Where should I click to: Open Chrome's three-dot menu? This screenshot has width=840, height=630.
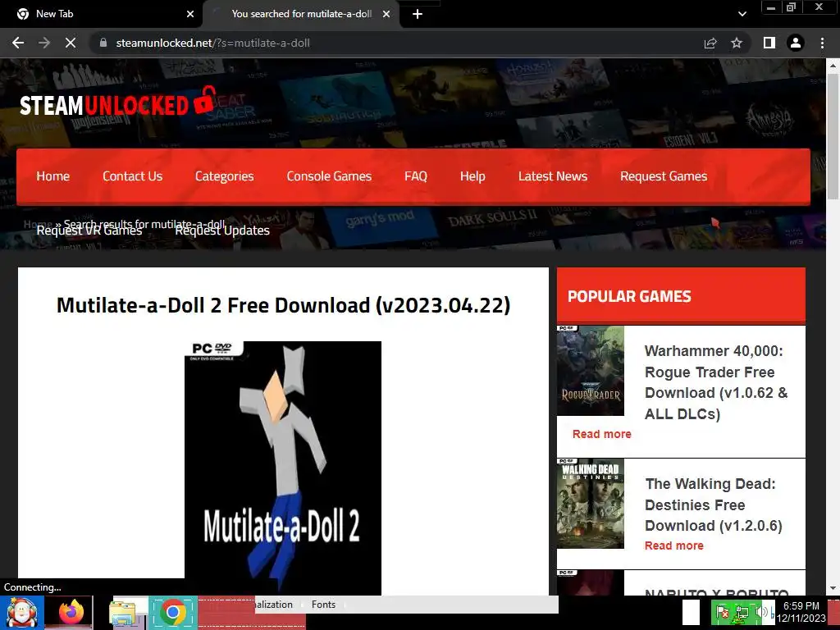pyautogui.click(x=822, y=43)
